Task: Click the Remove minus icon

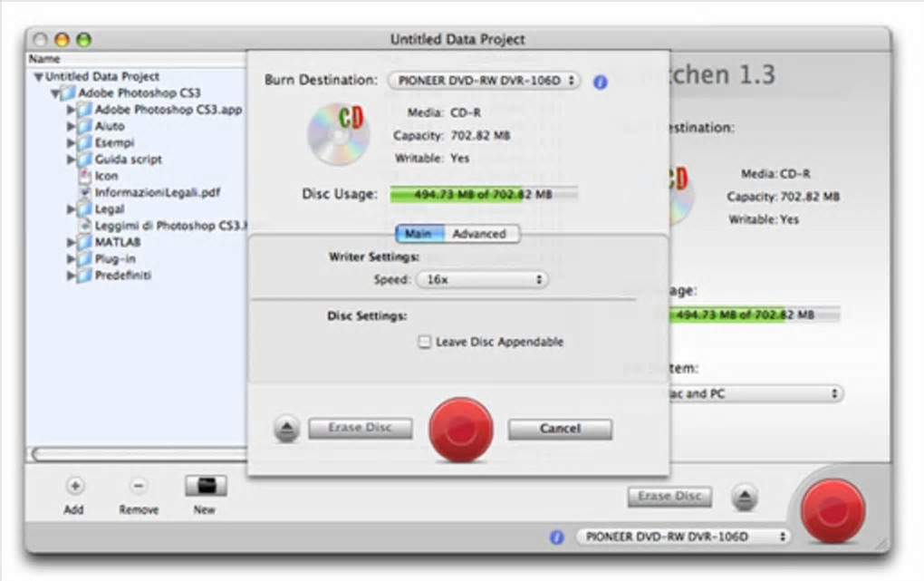Action: click(139, 486)
